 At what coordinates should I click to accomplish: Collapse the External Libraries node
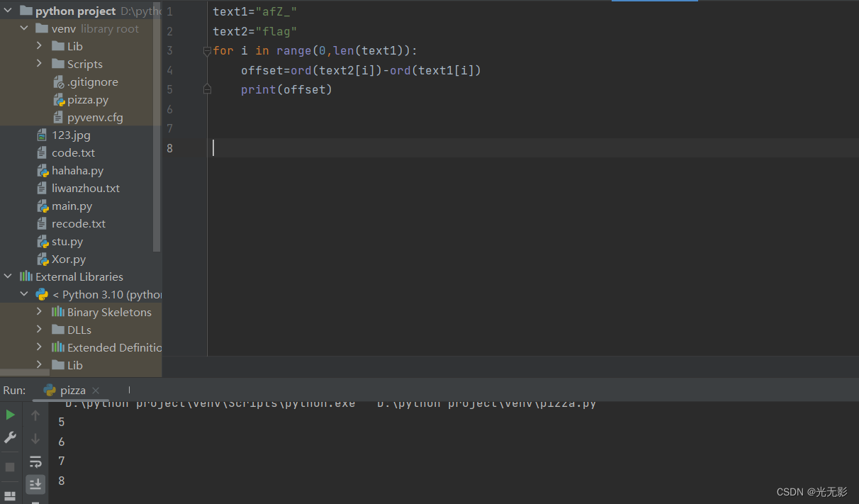tap(8, 276)
